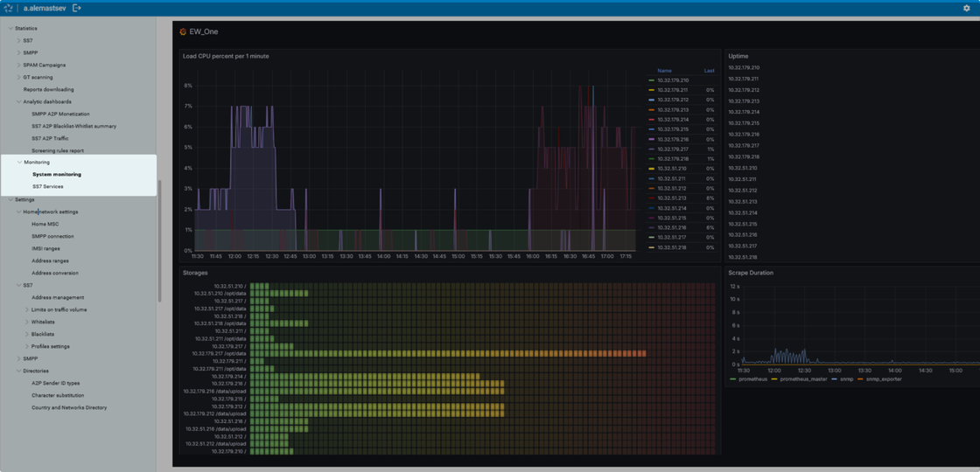Toggle the 10.32.51.213 series in CPU legend

click(672, 198)
